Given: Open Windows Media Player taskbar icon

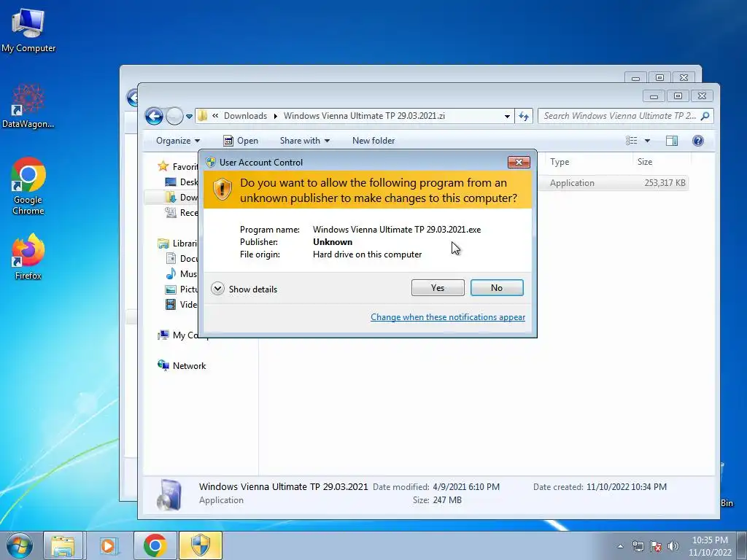Looking at the screenshot, I should pyautogui.click(x=108, y=545).
